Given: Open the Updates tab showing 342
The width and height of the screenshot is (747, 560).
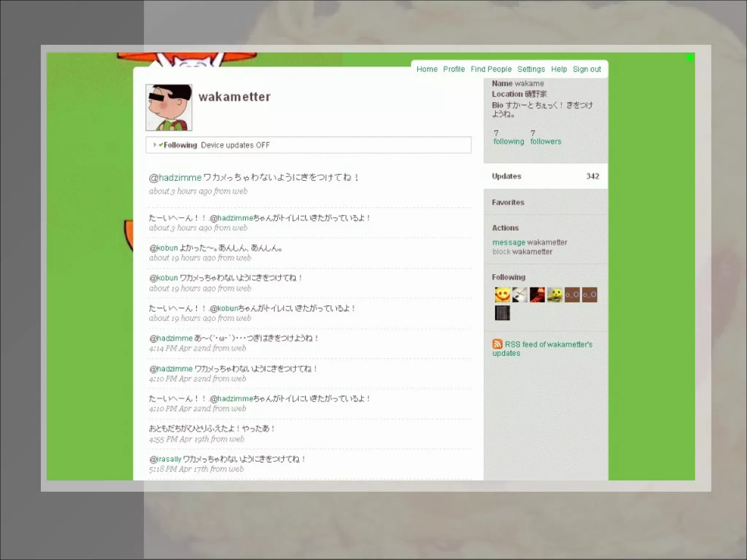Looking at the screenshot, I should 545,176.
